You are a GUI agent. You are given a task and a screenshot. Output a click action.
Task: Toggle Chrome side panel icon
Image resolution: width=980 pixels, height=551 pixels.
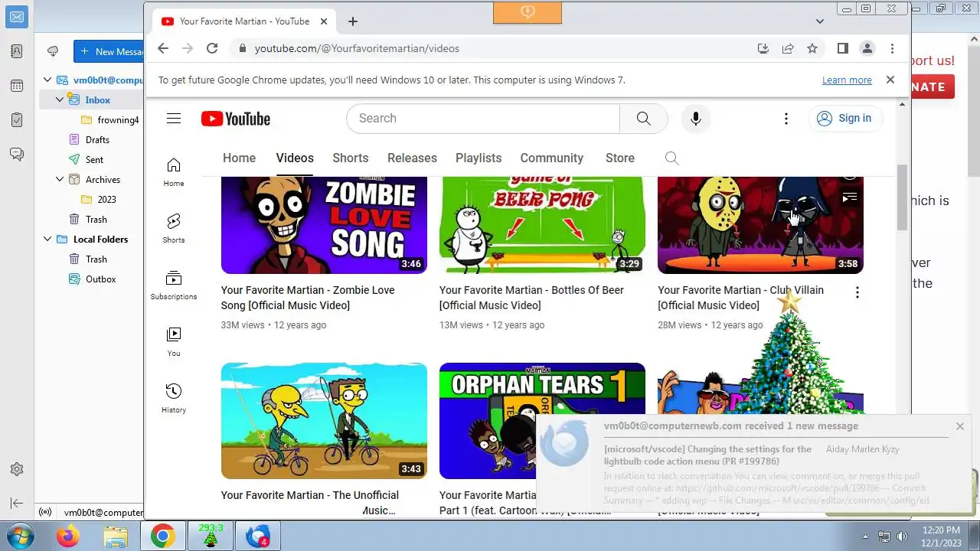point(842,48)
